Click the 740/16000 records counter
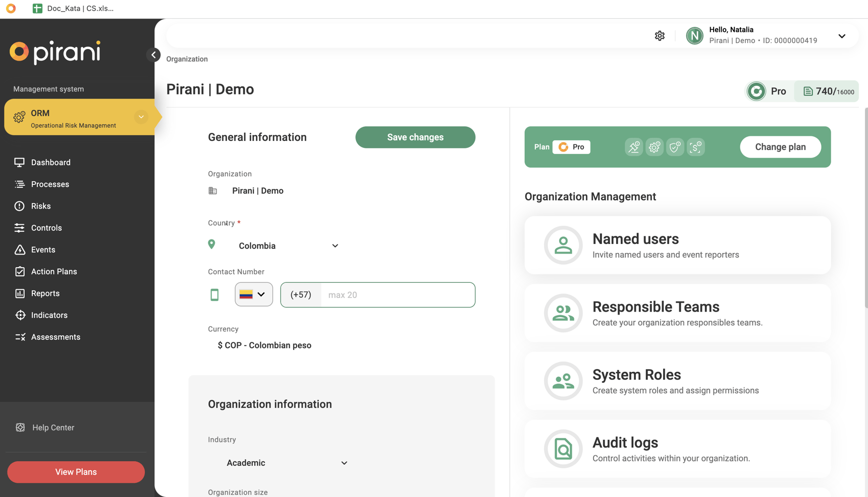The image size is (868, 497). pyautogui.click(x=828, y=91)
